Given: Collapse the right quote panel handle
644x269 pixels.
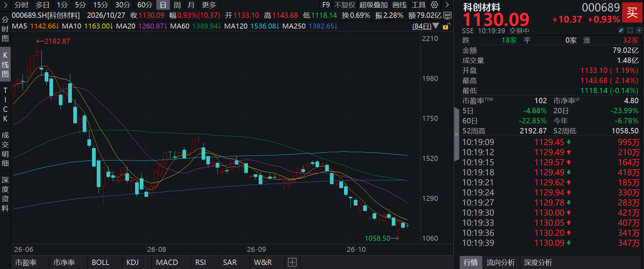Looking at the screenshot, I should coord(457,134).
